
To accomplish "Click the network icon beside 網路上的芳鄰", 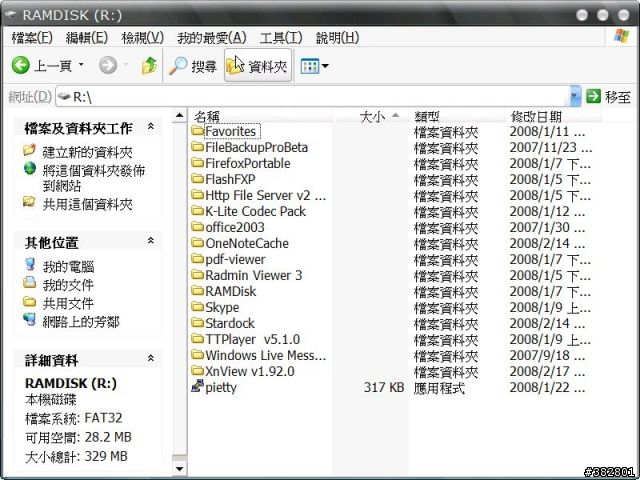I will click(x=30, y=319).
